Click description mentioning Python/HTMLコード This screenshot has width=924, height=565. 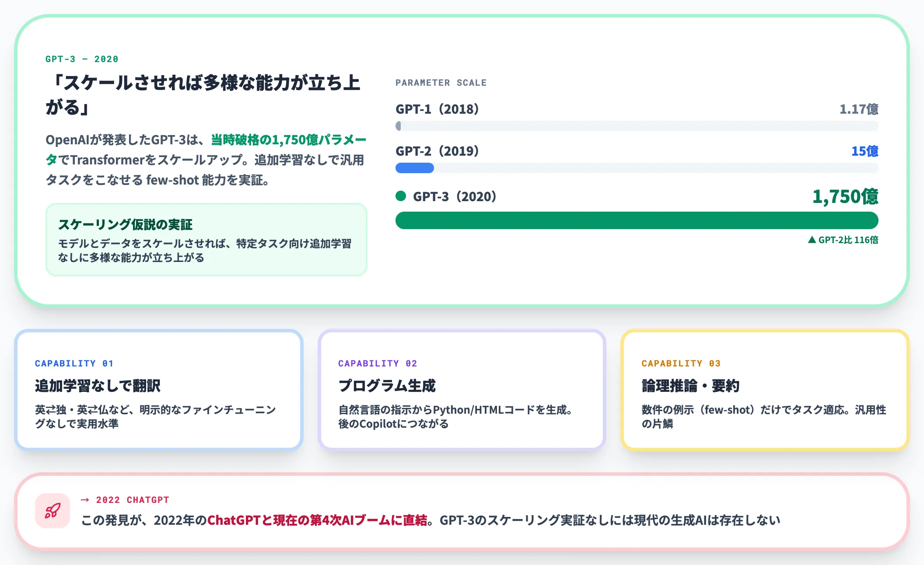455,417
